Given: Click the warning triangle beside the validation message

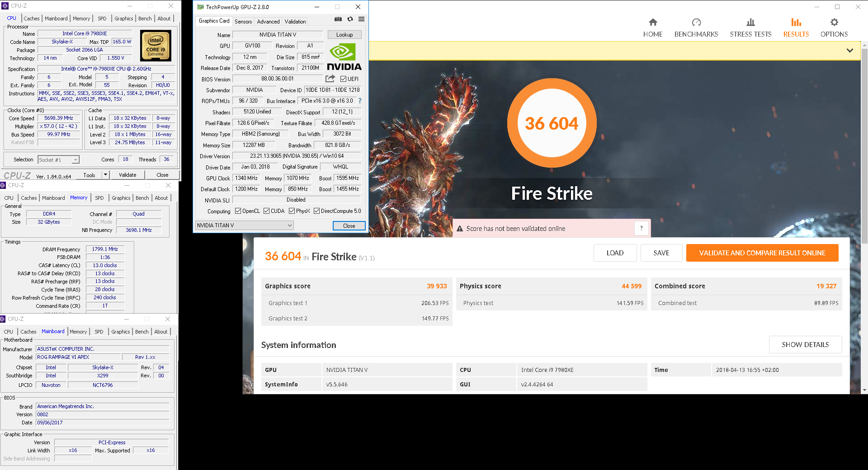Looking at the screenshot, I should 460,229.
